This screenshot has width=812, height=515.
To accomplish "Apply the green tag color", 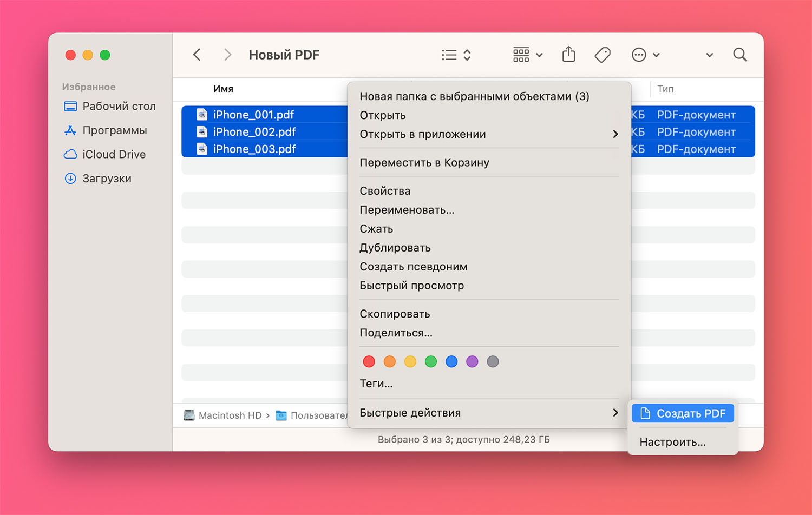I will coord(431,361).
